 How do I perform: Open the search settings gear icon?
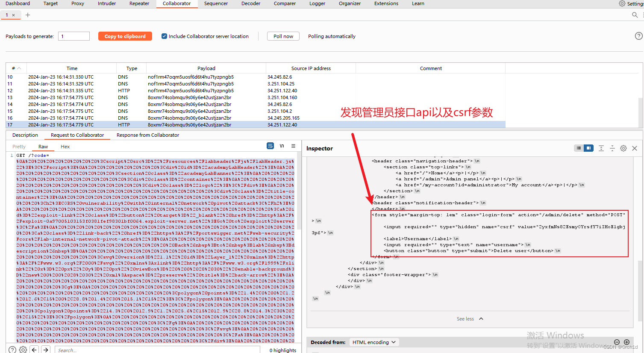click(x=23, y=350)
